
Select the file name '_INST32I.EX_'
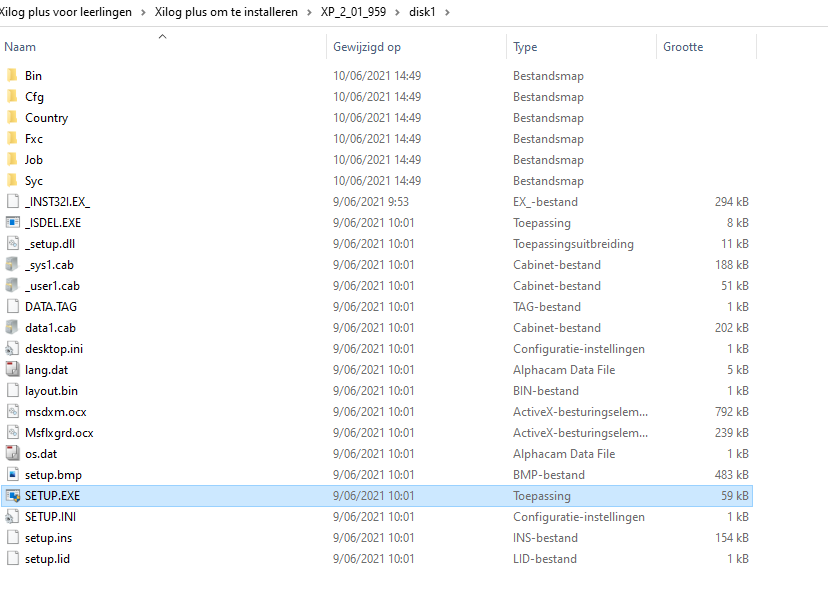click(57, 202)
